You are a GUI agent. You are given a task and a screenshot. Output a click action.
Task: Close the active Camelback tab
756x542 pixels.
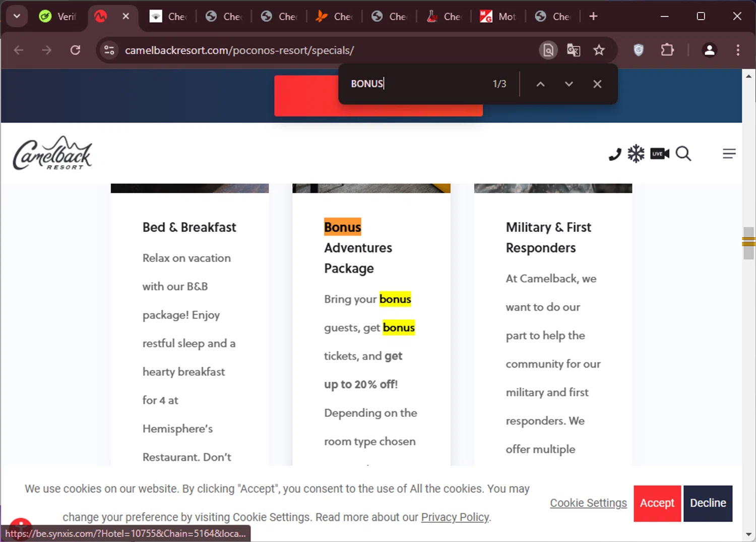point(125,16)
